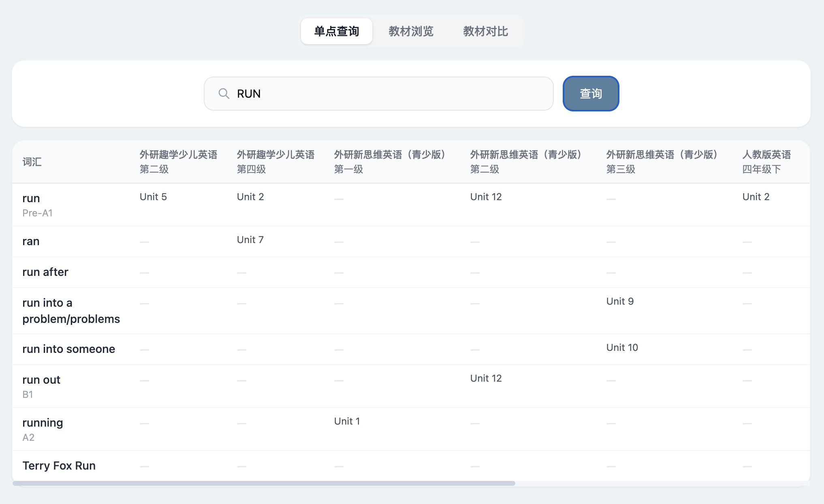Click the 外研趣学少儿英语 第四级 column header
Viewport: 824px width, 504px height.
pyautogui.click(x=276, y=162)
